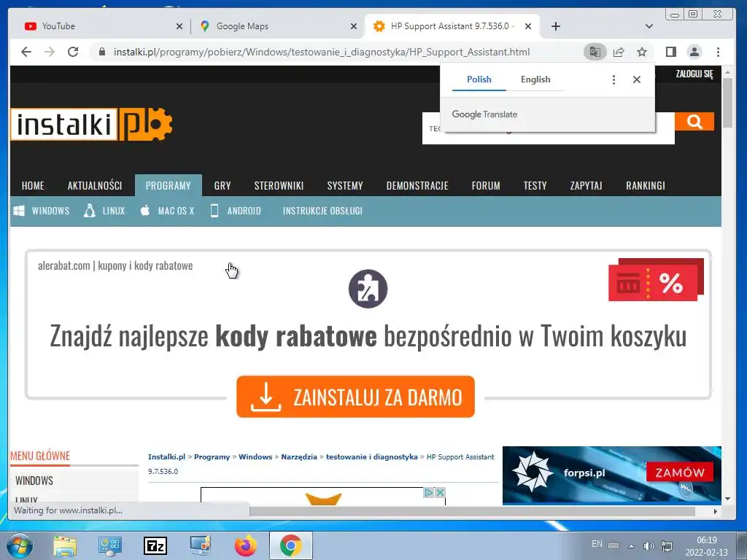Screen dimensions: 747x560
Task: Open Firefox from the taskbar
Action: click(x=245, y=545)
